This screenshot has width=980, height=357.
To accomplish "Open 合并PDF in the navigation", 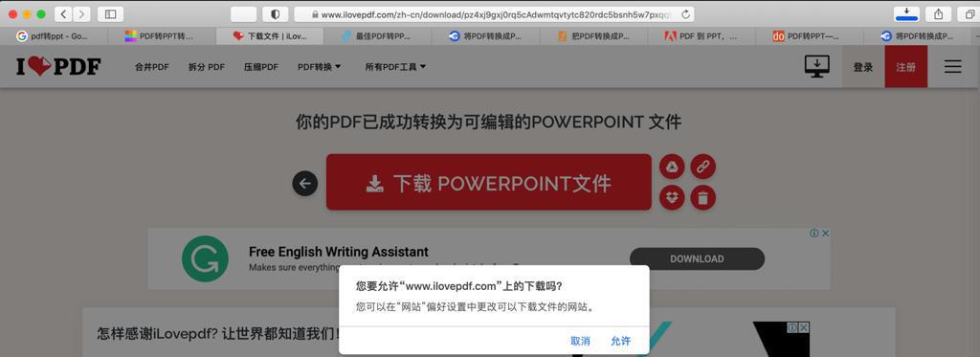I will click(x=152, y=67).
